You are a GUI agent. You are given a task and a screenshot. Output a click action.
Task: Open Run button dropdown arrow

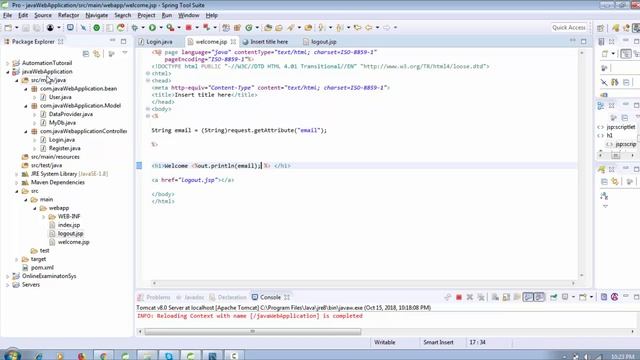point(161,28)
